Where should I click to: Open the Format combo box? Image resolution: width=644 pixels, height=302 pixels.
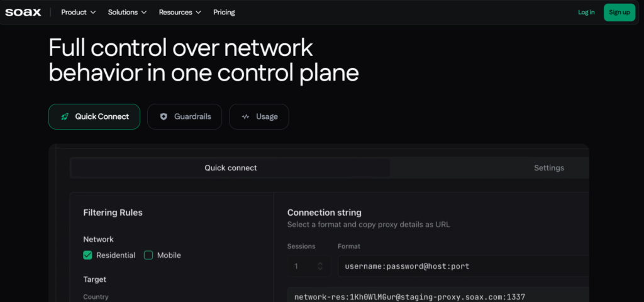point(464,266)
